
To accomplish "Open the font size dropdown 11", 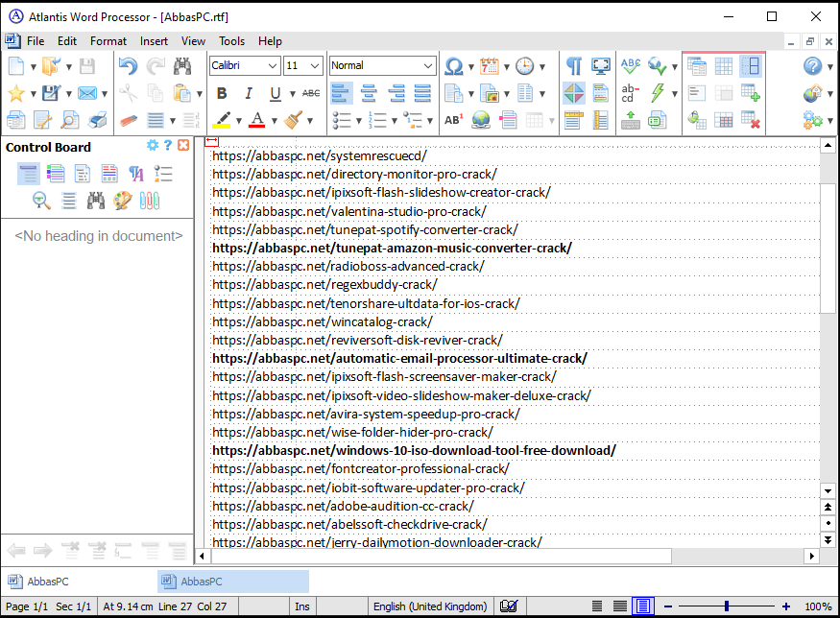I will point(315,66).
